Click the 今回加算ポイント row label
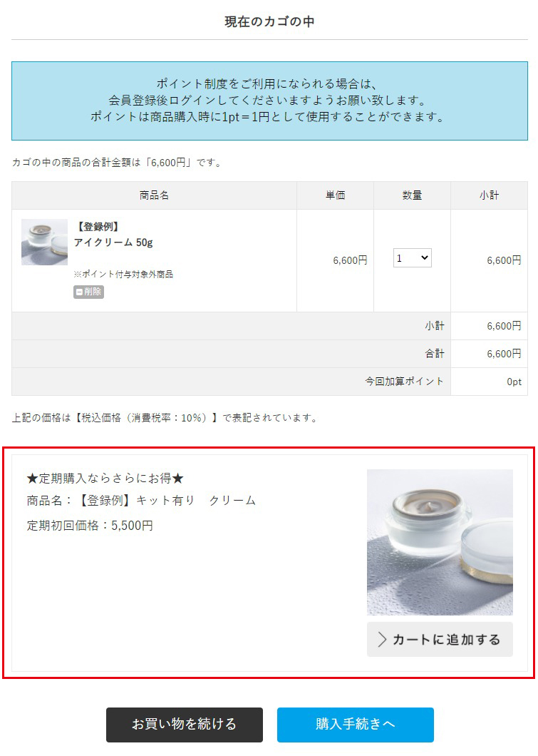 pos(404,382)
